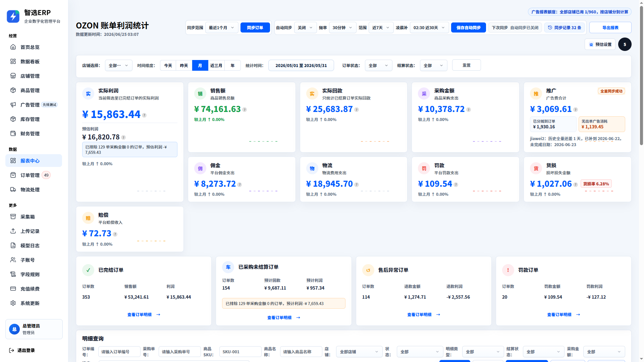Click the 采购单号 input field
Viewport: 644px width, 362px height.
[180, 352]
